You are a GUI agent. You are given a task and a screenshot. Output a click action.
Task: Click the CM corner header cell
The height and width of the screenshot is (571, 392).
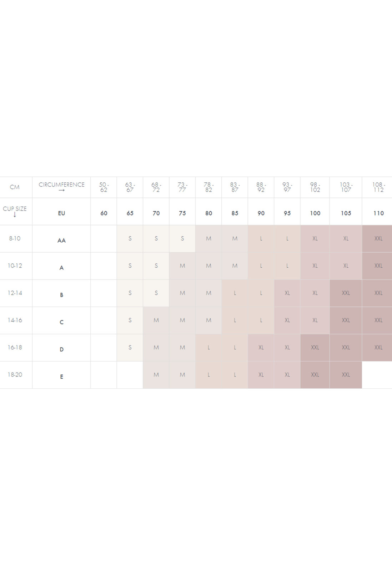[x=15, y=187]
